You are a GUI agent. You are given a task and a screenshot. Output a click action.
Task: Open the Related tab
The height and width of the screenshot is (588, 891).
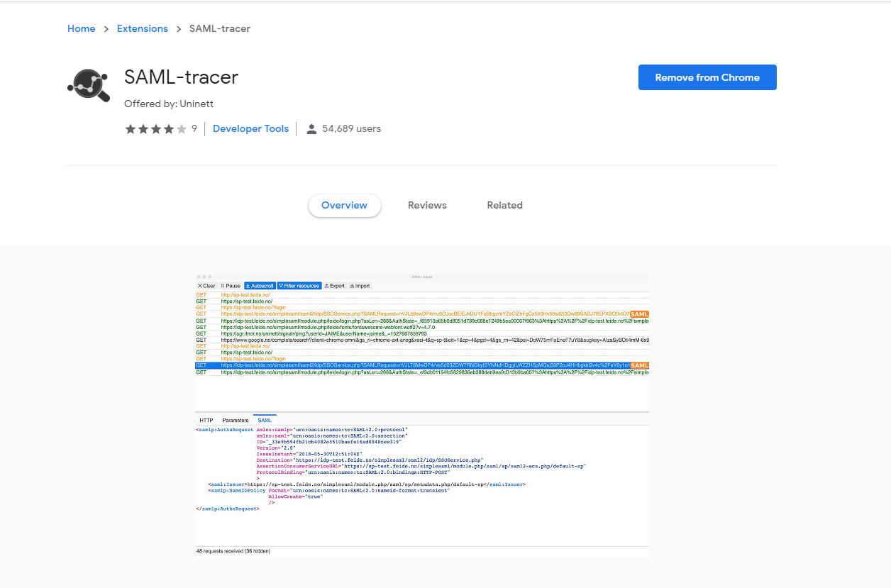pos(504,205)
